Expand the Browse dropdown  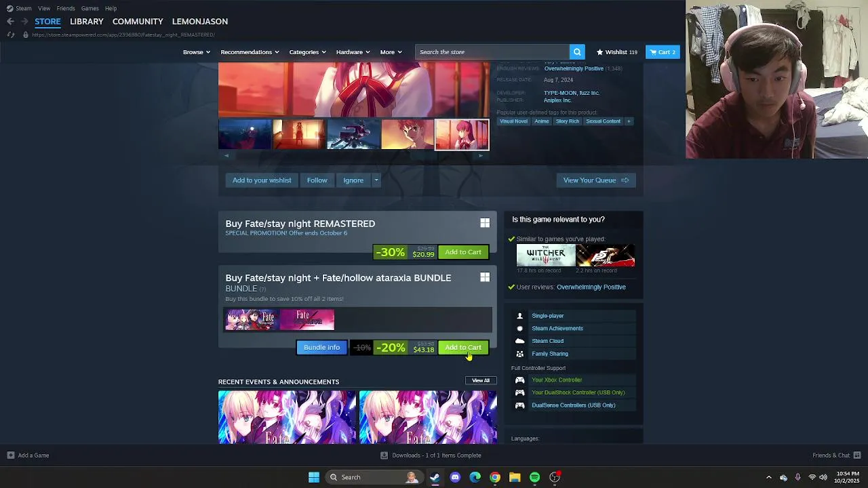pyautogui.click(x=197, y=52)
